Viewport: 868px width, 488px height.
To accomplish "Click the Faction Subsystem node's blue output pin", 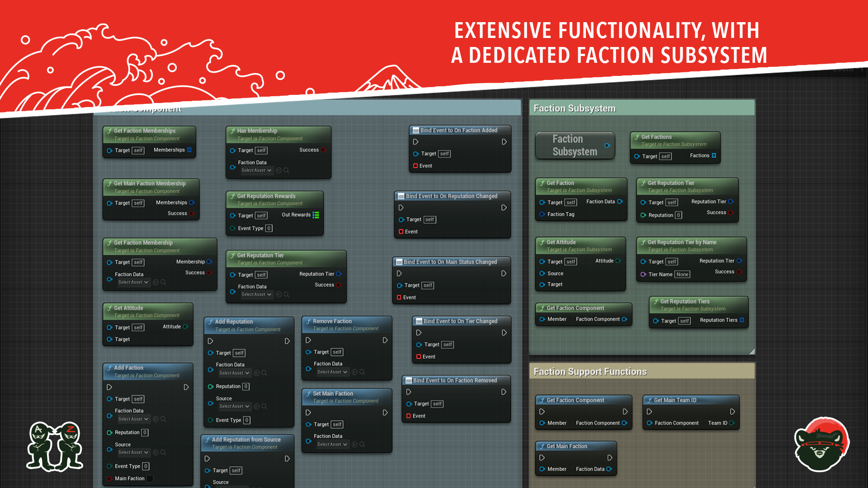I will (x=607, y=145).
